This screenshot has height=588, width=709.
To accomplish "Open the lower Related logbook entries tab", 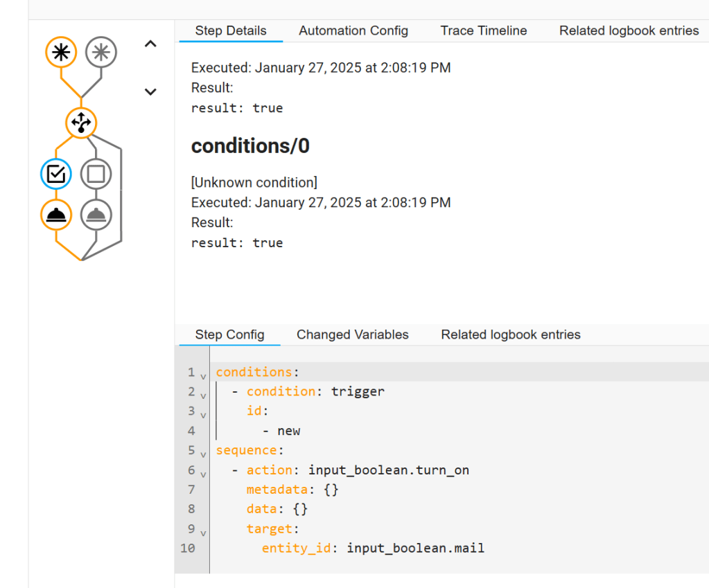I will (x=511, y=335).
